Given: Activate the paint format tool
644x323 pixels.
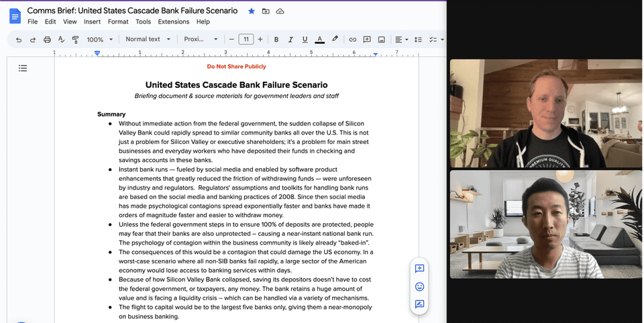Looking at the screenshot, I should tap(75, 40).
